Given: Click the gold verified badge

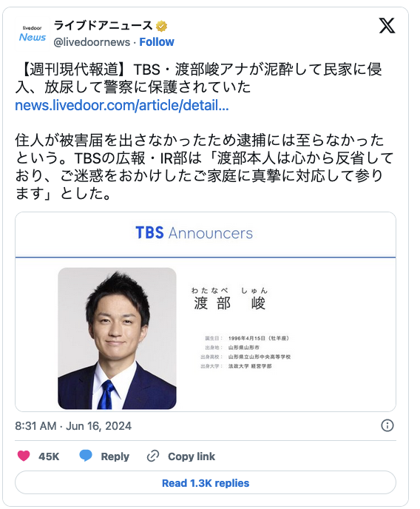Looking at the screenshot, I should point(161,26).
